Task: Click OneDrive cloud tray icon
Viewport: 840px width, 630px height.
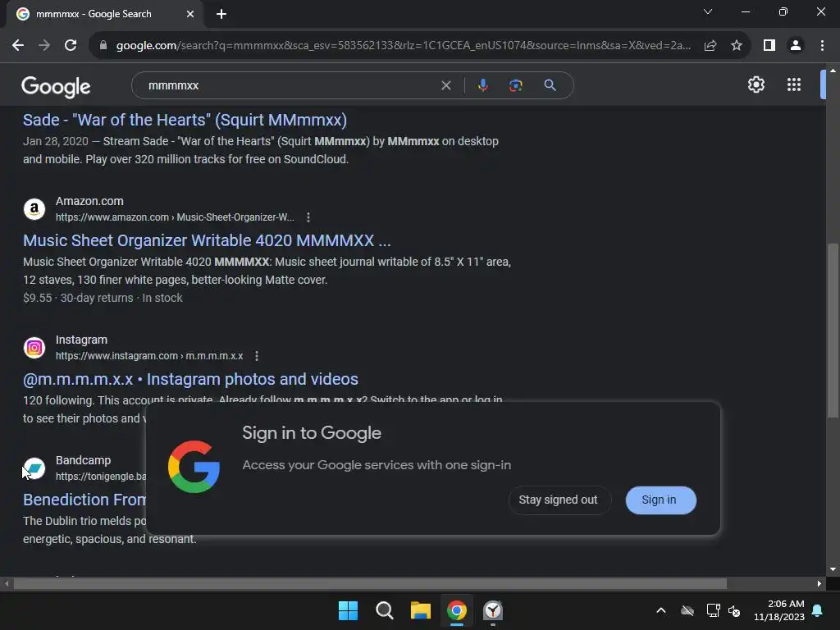Action: pos(687,610)
